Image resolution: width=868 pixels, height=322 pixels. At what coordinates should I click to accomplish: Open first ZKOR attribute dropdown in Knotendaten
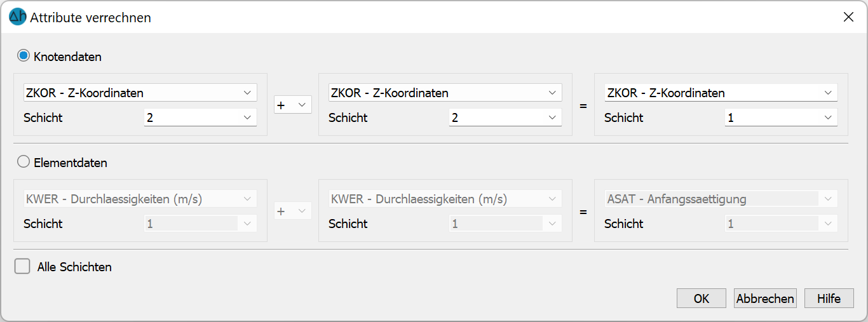(x=140, y=93)
